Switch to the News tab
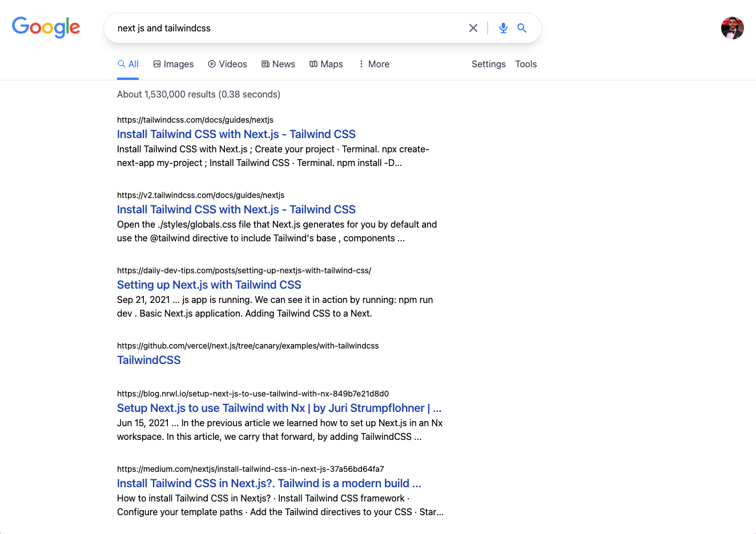The image size is (756, 534). pos(278,64)
